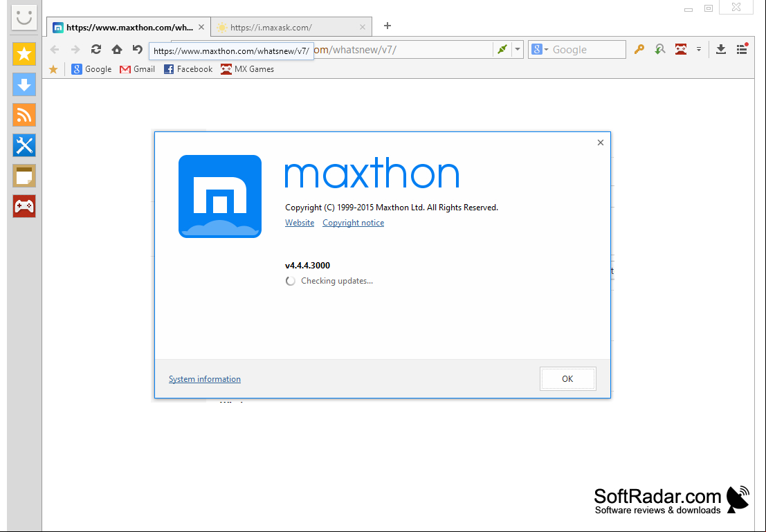Screen dimensions: 766x532
Task: Open the Facebook bookmark
Action: point(188,69)
